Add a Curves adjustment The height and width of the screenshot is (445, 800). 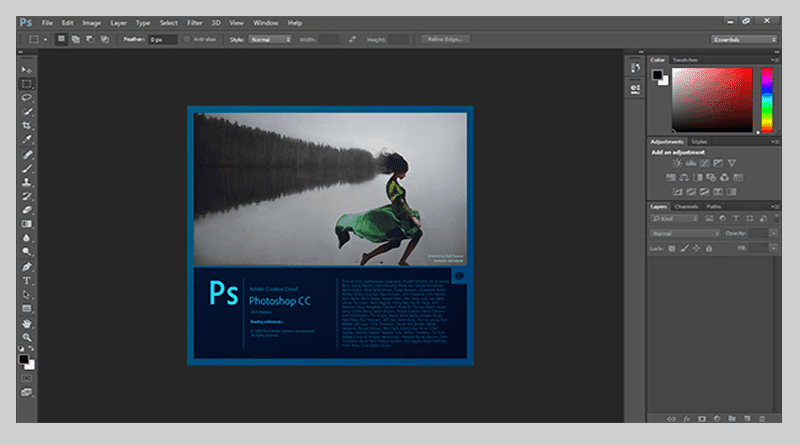pos(705,163)
